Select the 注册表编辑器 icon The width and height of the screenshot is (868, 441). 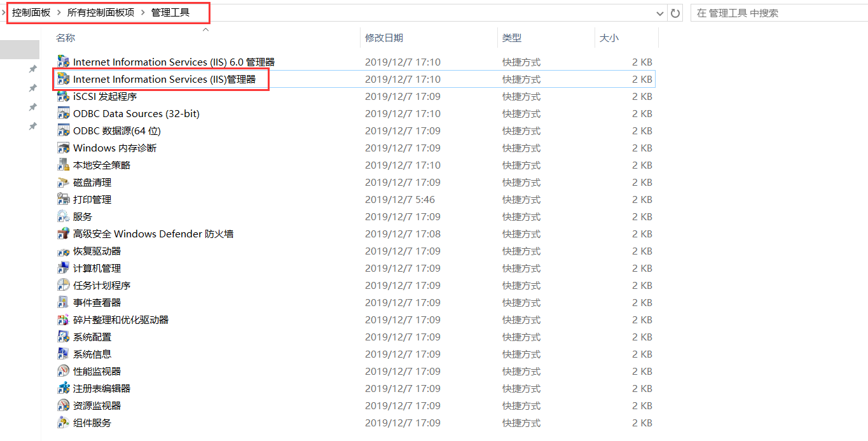[63, 388]
